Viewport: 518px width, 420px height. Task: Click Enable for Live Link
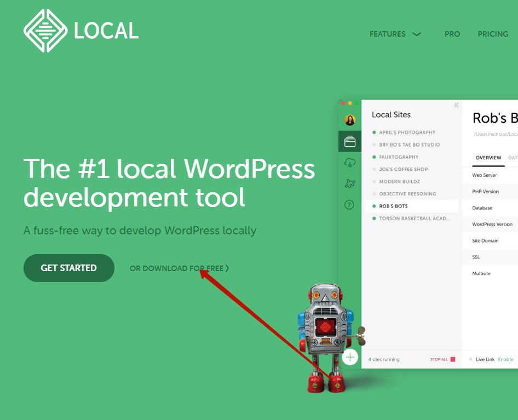coord(505,359)
